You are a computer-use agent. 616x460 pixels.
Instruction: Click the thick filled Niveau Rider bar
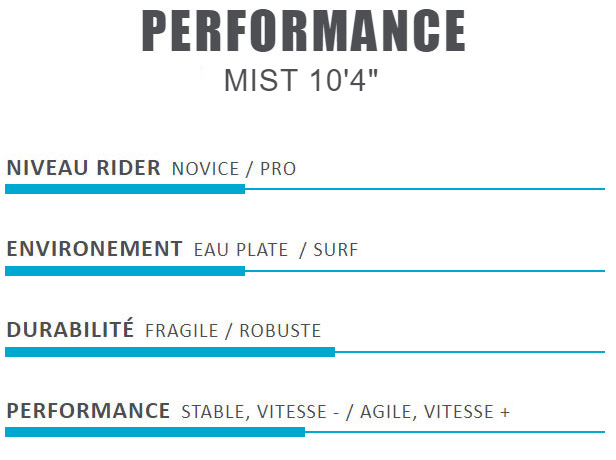click(x=125, y=189)
